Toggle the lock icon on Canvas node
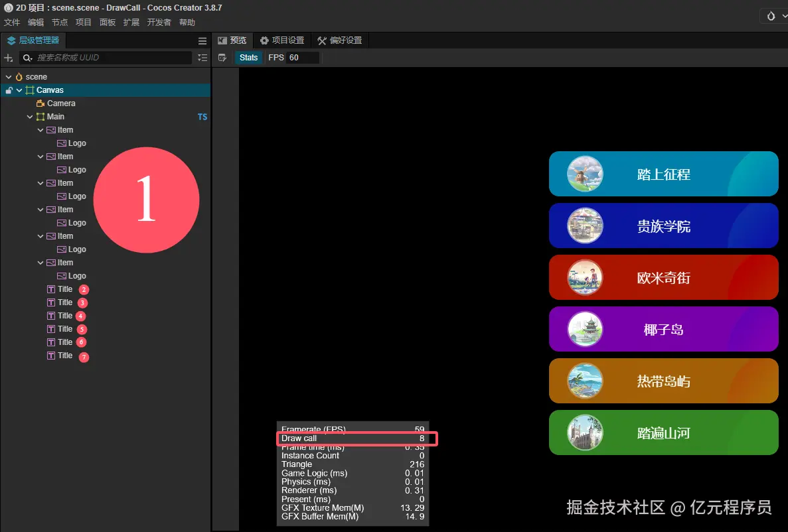The height and width of the screenshot is (532, 788). (9, 90)
